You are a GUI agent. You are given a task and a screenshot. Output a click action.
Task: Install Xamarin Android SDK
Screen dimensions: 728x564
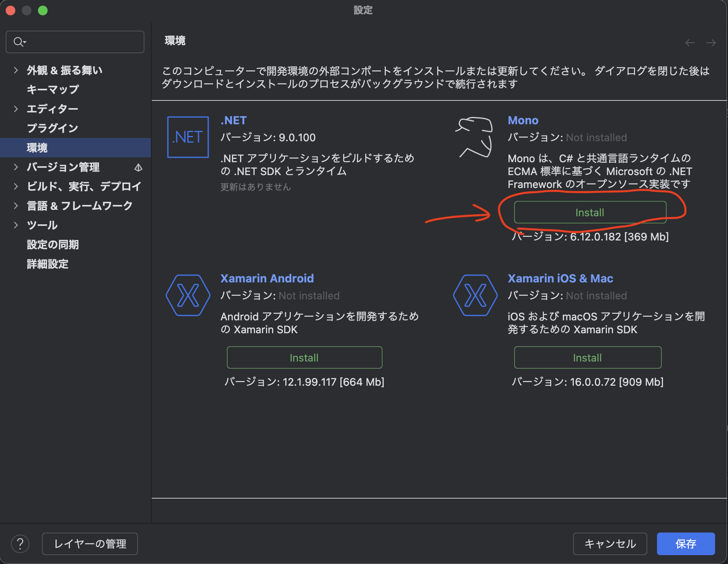tap(304, 357)
